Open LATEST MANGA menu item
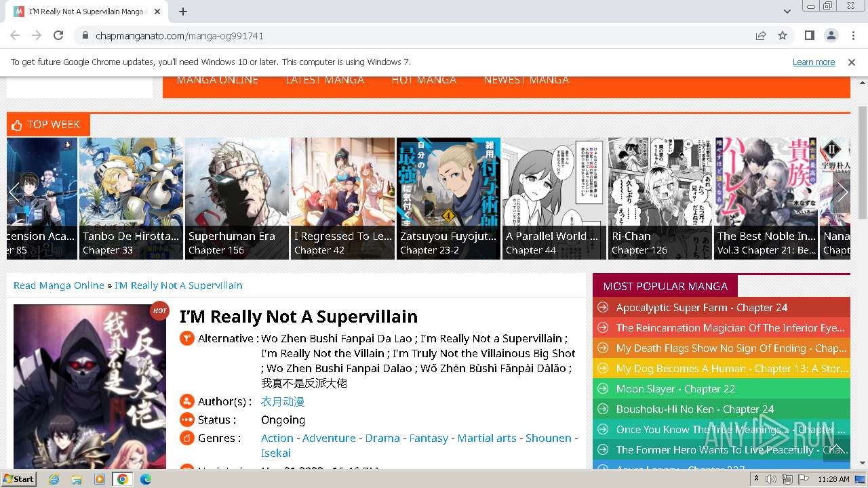868x488 pixels. (x=325, y=80)
